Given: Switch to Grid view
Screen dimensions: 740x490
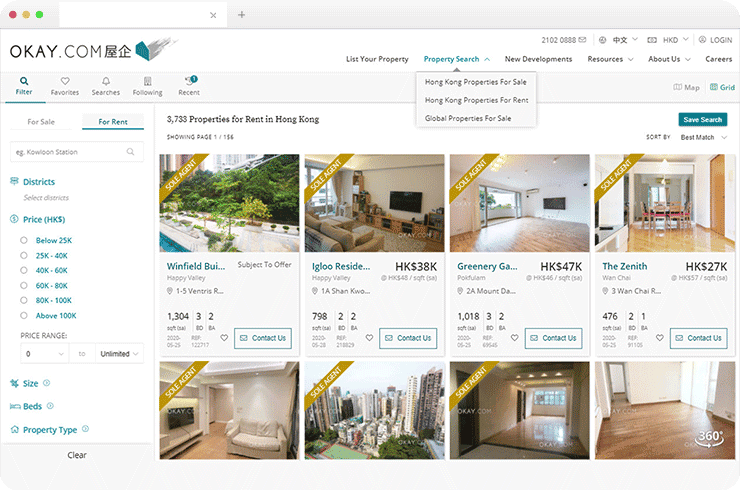Looking at the screenshot, I should pos(722,88).
